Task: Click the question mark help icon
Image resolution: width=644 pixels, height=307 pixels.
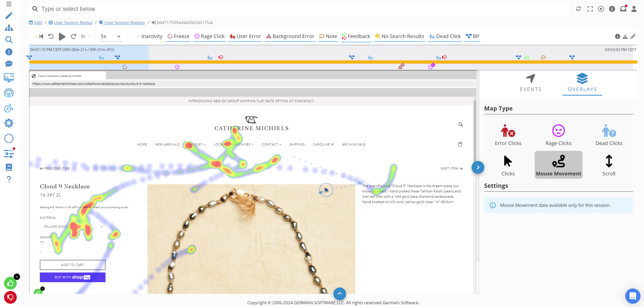Action: click(x=9, y=179)
